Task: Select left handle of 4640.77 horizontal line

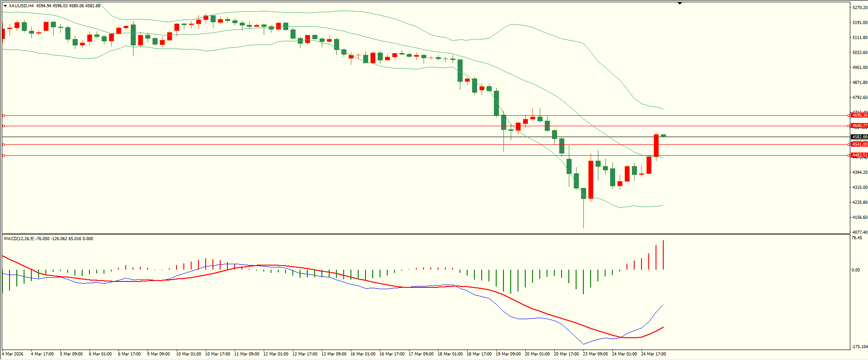Action: click(4, 126)
